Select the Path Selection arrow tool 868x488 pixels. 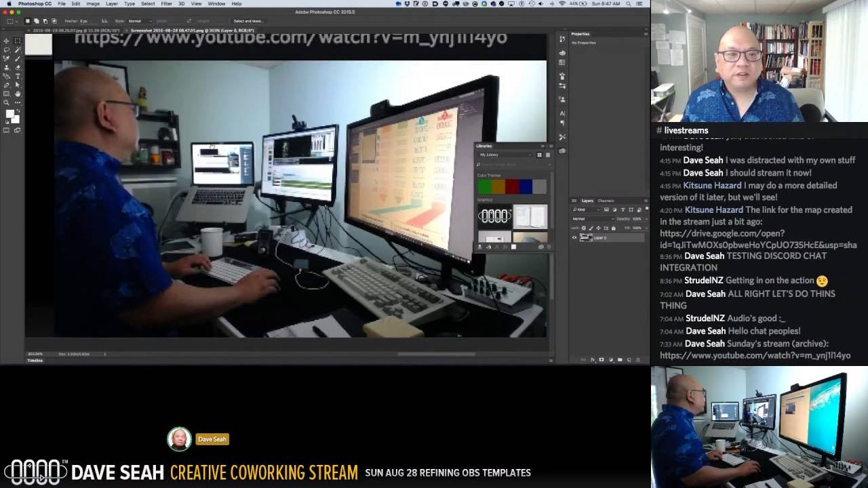[x=18, y=85]
